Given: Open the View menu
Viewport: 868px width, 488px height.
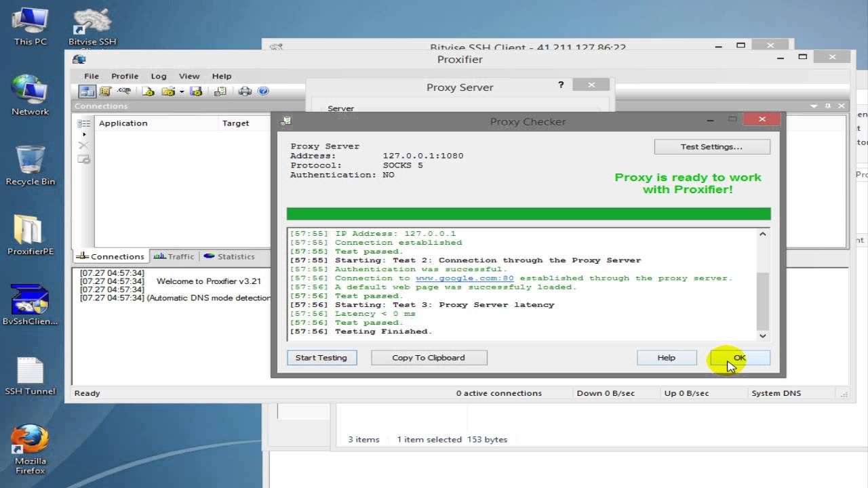Looking at the screenshot, I should (189, 76).
